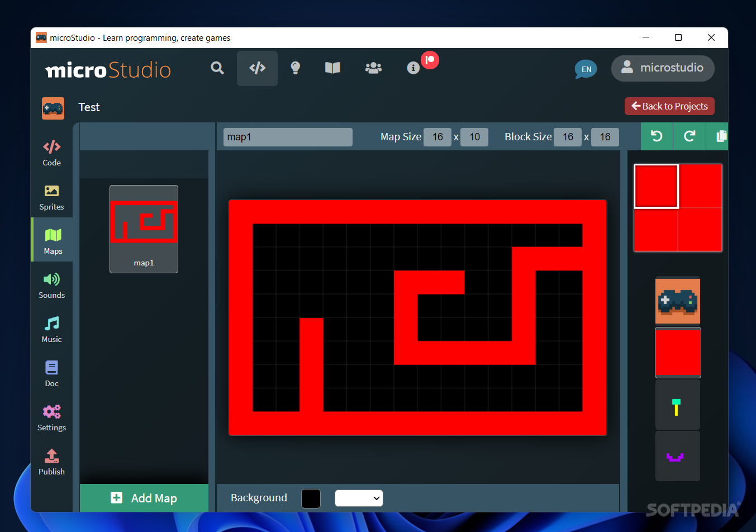
Task: Click the Block Size width field
Action: 568,137
